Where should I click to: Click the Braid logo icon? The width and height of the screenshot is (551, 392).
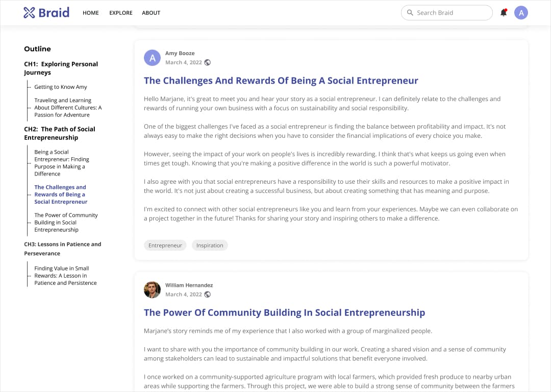pos(29,13)
